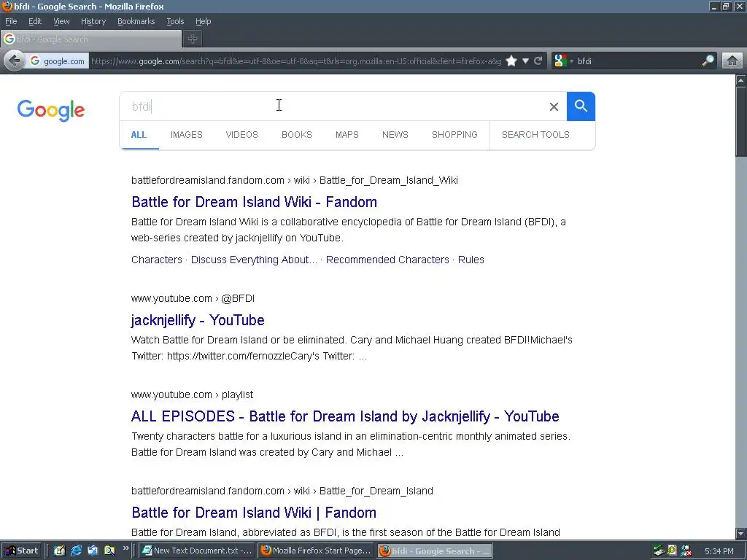This screenshot has width=747, height=560.
Task: Click the www.youtube.com › playlist breadcrumb
Action: 192,394
